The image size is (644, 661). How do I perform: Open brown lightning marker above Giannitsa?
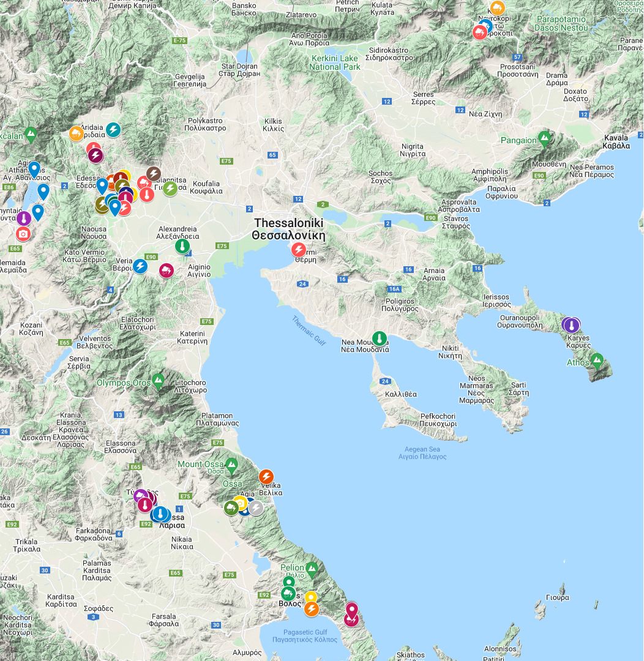154,173
